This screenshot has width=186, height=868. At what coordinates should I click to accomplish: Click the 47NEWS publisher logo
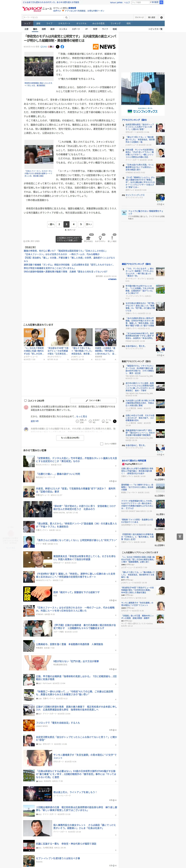pos(104,47)
